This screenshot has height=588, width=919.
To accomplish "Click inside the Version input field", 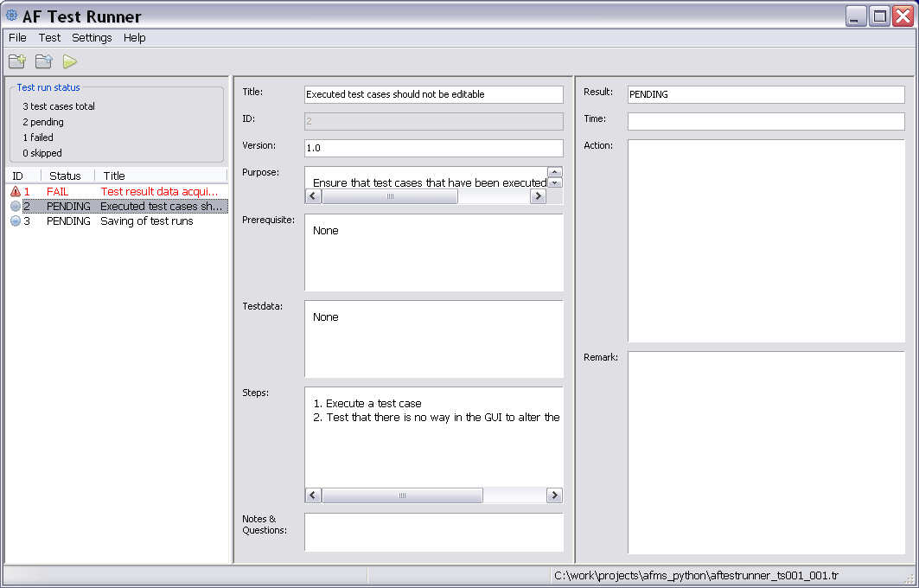I will 432,146.
